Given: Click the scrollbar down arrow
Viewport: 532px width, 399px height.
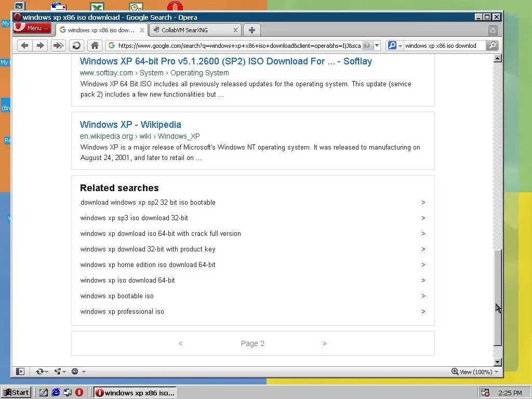Looking at the screenshot, I should click(x=497, y=362).
